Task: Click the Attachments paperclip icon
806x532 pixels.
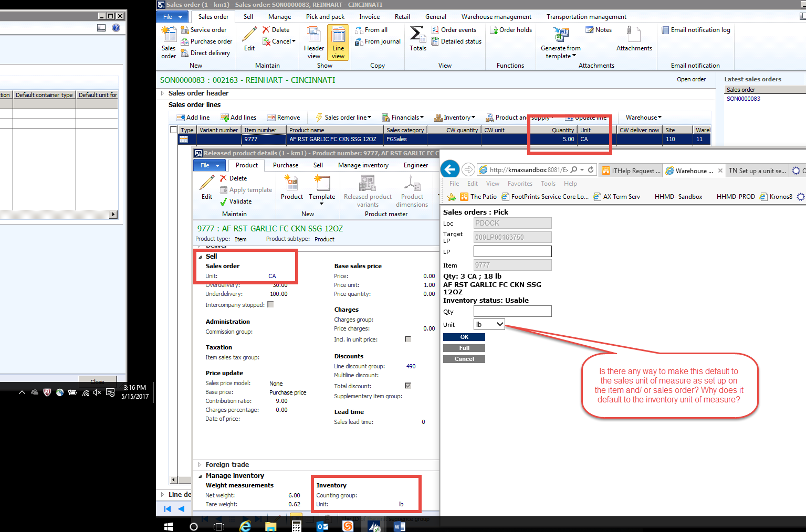Action: [x=633, y=35]
